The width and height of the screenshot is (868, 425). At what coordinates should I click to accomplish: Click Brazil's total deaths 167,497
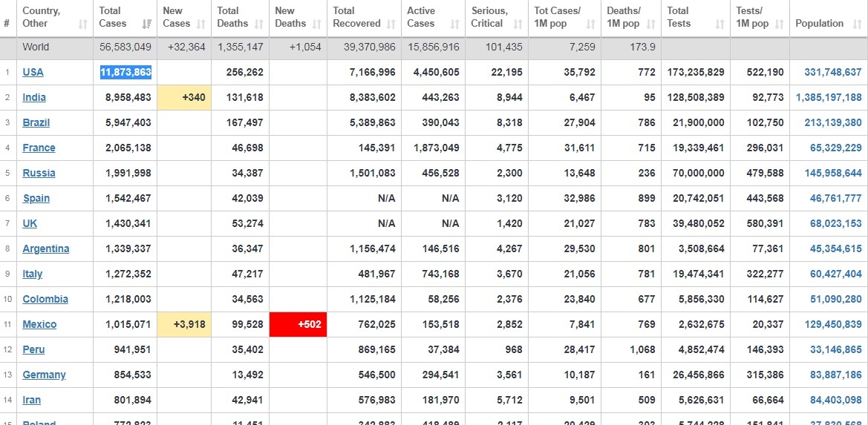245,122
